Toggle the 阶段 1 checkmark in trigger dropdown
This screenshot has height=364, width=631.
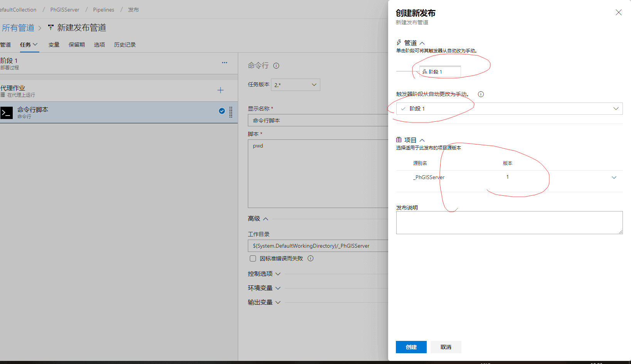click(403, 109)
